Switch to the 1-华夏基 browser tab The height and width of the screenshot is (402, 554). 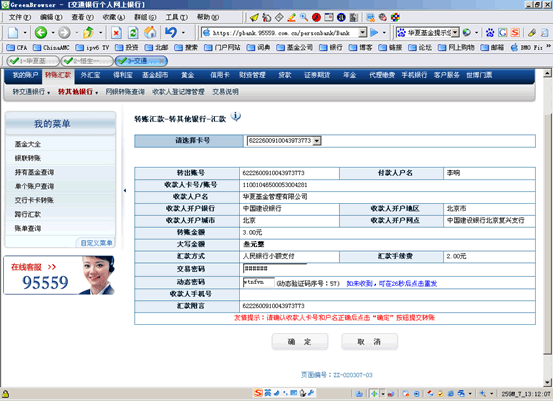33,61
